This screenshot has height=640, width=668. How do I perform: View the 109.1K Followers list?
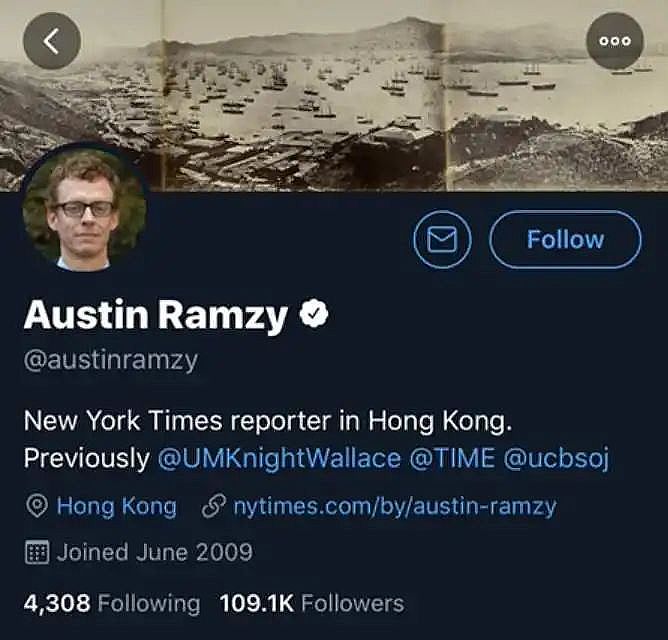click(312, 603)
